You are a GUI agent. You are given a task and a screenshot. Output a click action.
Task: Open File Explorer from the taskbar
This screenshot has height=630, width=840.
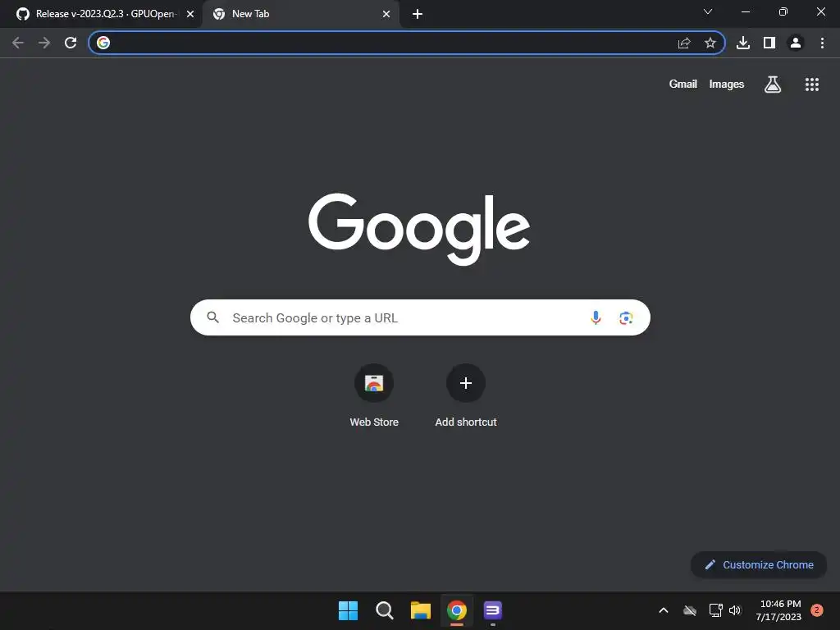tap(421, 610)
